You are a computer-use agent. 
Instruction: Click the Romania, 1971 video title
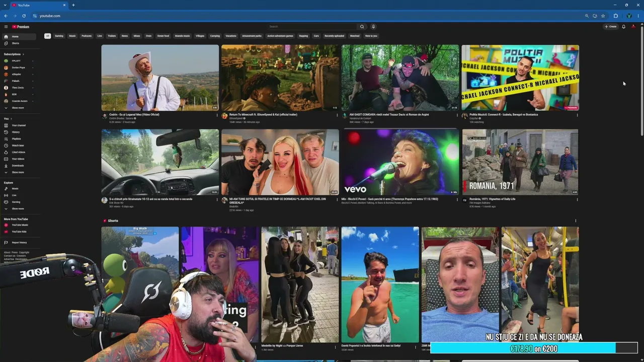point(492,199)
